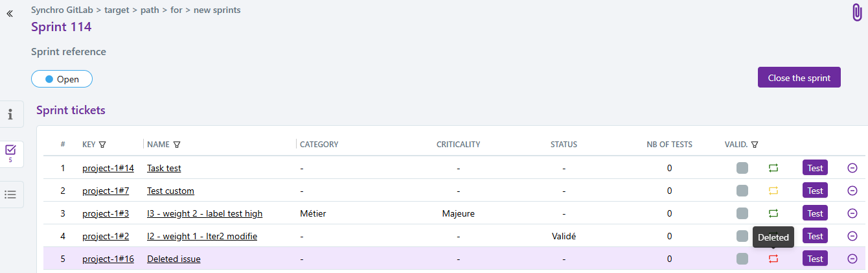Open the information panel icon
The height and width of the screenshot is (273, 868).
click(x=10, y=115)
